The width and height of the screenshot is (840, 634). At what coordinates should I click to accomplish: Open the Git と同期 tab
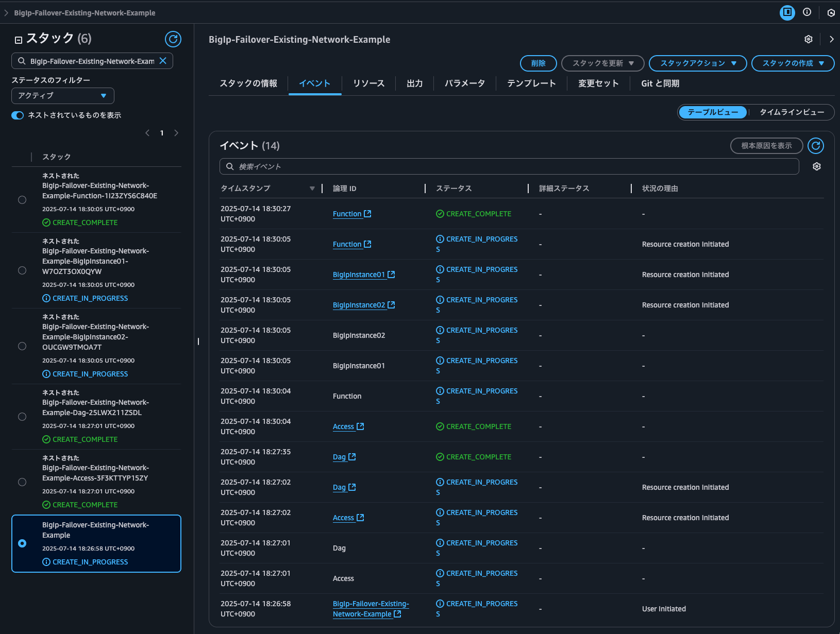click(660, 83)
